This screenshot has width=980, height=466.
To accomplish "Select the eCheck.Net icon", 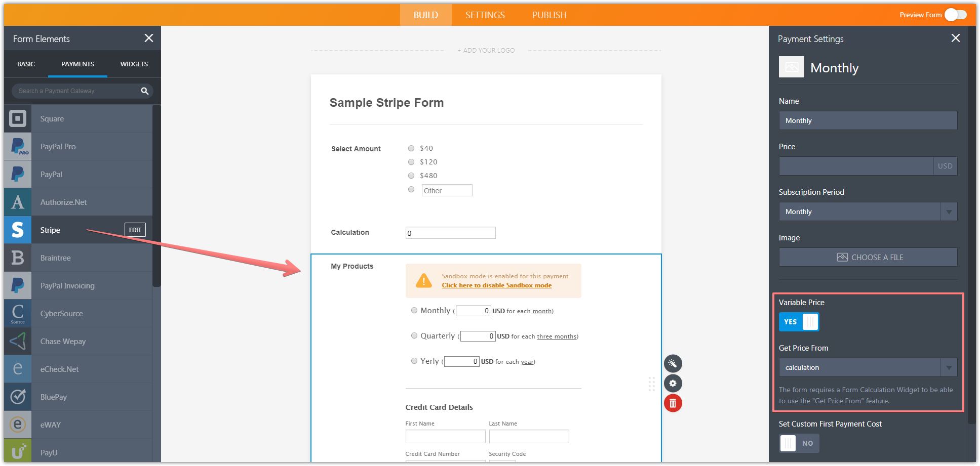I will (x=18, y=369).
